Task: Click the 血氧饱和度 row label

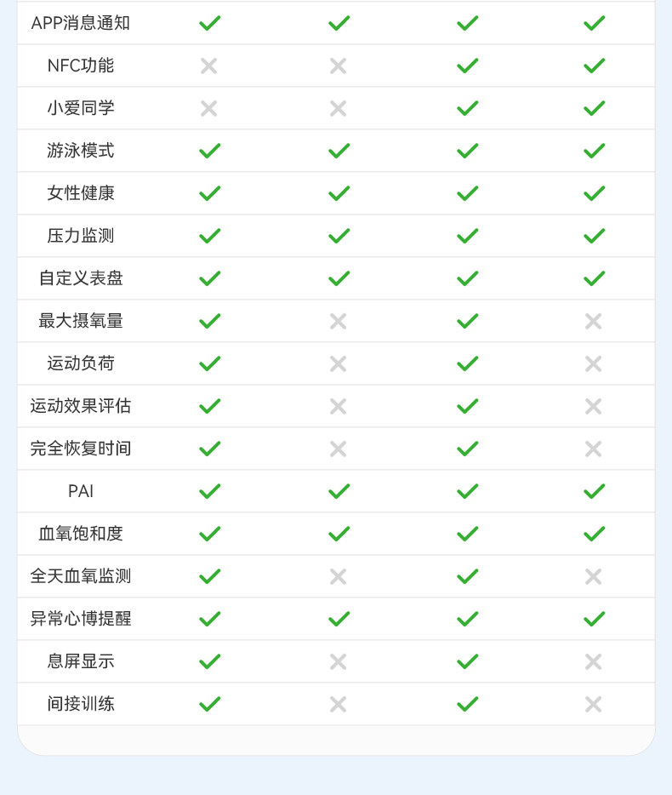Action: click(x=81, y=534)
